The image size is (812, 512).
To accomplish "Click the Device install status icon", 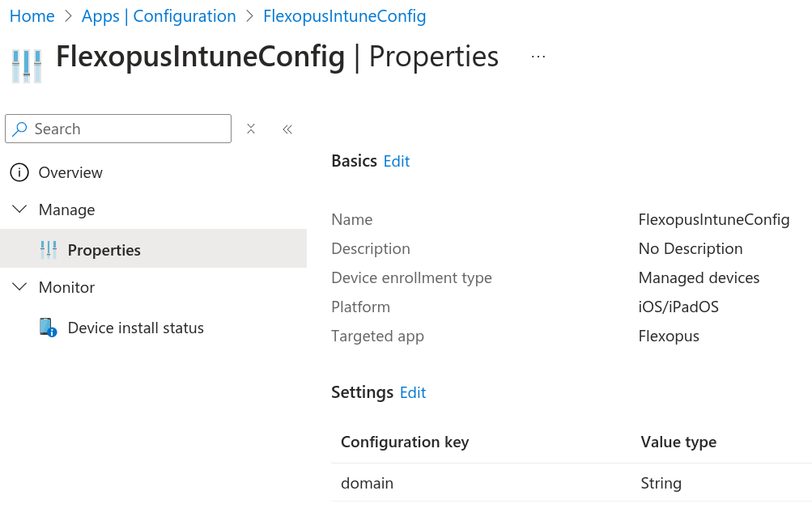I will pos(49,328).
